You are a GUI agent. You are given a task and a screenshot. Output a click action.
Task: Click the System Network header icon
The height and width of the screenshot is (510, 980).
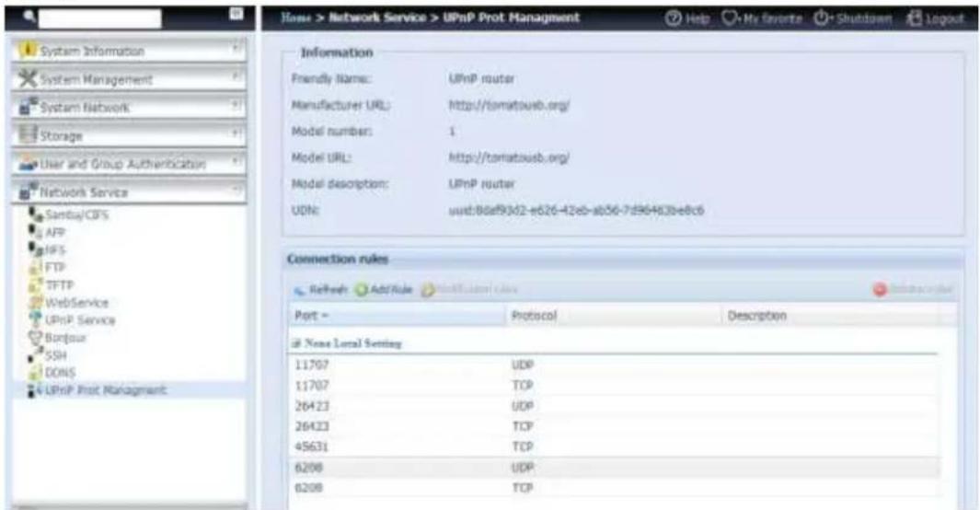pyautogui.click(x=29, y=107)
